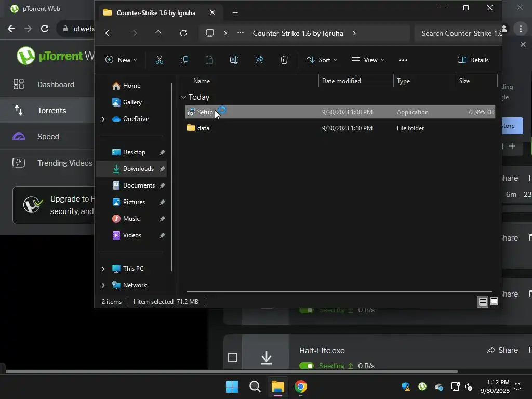Click the uTorrent tray icon
Screen dimensions: 532x399
[x=422, y=387]
